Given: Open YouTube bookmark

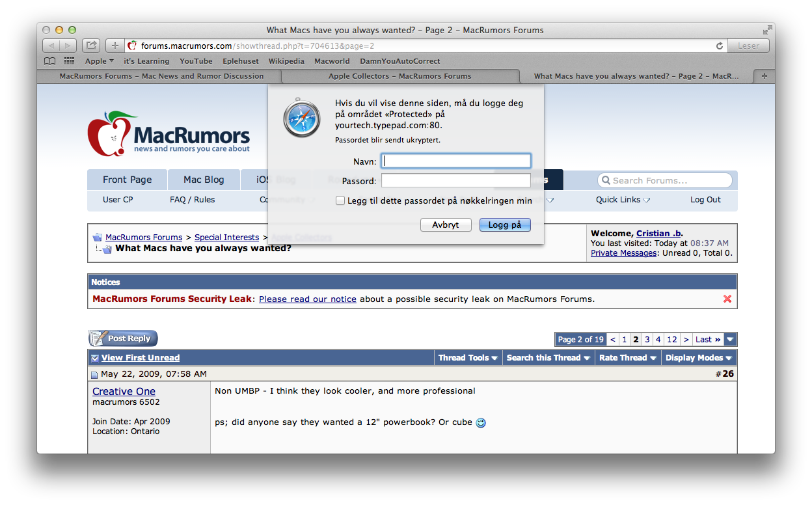Looking at the screenshot, I should pyautogui.click(x=196, y=61).
